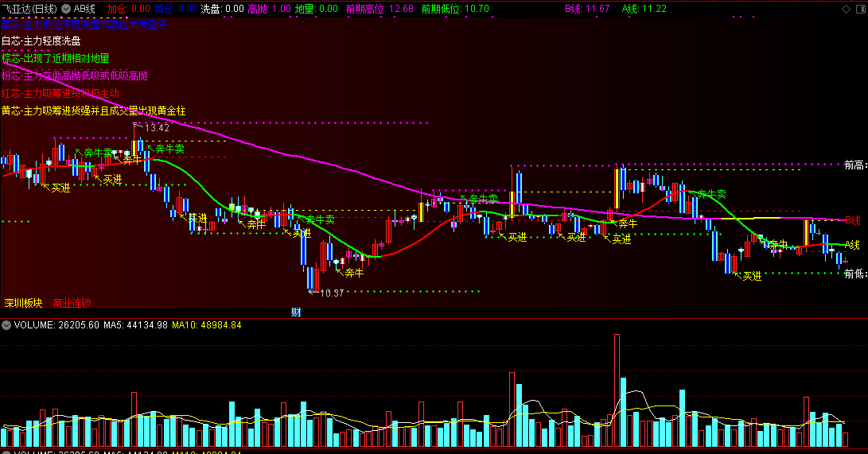Click the 奔牛卖 label beside the 13.42 peak
The image size is (868, 454).
169,149
